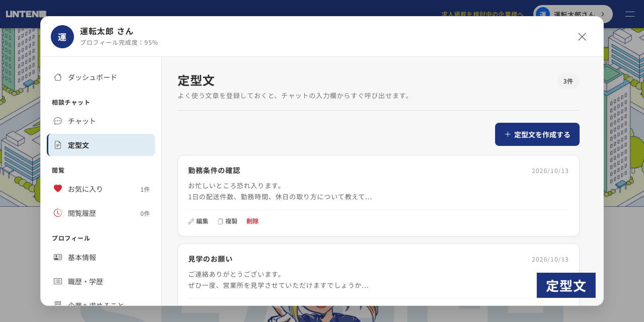Open 閲覧履歴 browsing history in sidebar

pos(101,213)
